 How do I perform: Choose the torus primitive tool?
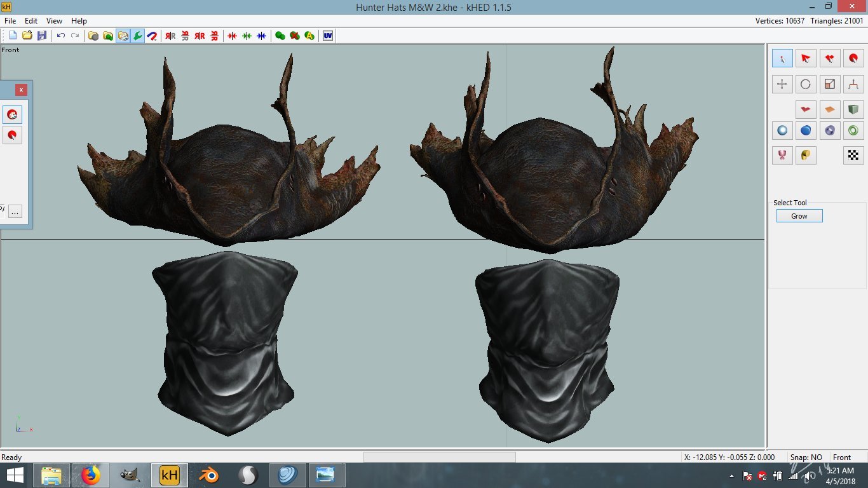(853, 130)
